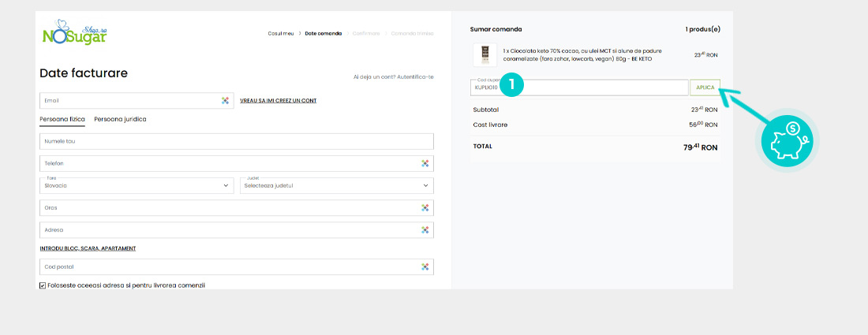The image size is (868, 335).
Task: Open the 'Autentifica-te' login link
Action: (415, 76)
